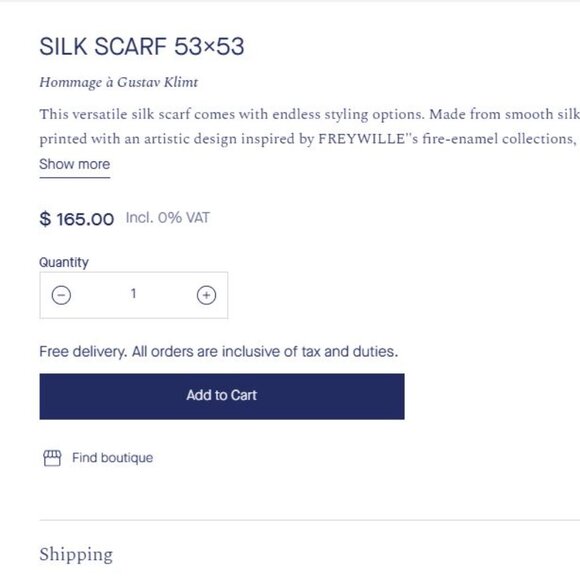
Task: Expand description with Show more
Action: coord(75,164)
